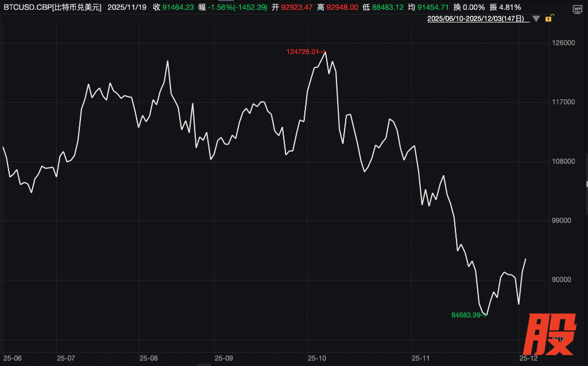Viewport: 588px width, 366px height.
Task: Select the 84683.99 low price marker
Action: pos(466,315)
